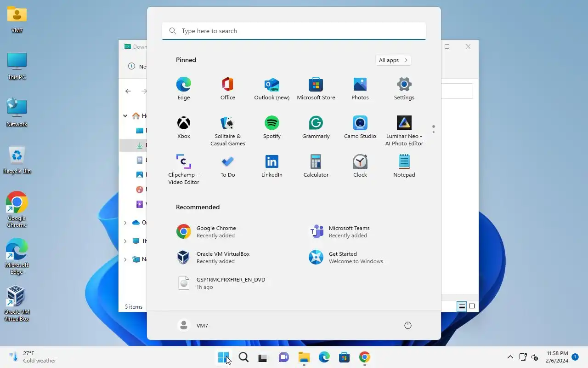Click the Windows Start button on taskbar
The width and height of the screenshot is (588, 368).
click(x=223, y=357)
